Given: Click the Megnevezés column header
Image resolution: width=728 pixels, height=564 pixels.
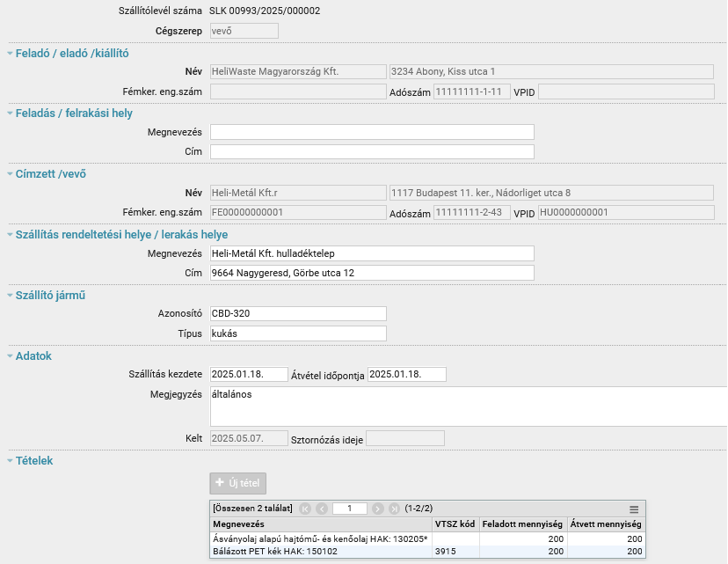Looking at the screenshot, I should [x=321, y=524].
